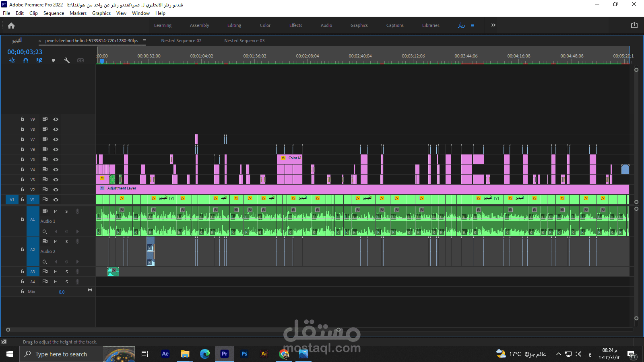Screen dimensions: 644x362
Task: Select the Adjustment Layer clip
Action: click(362, 189)
